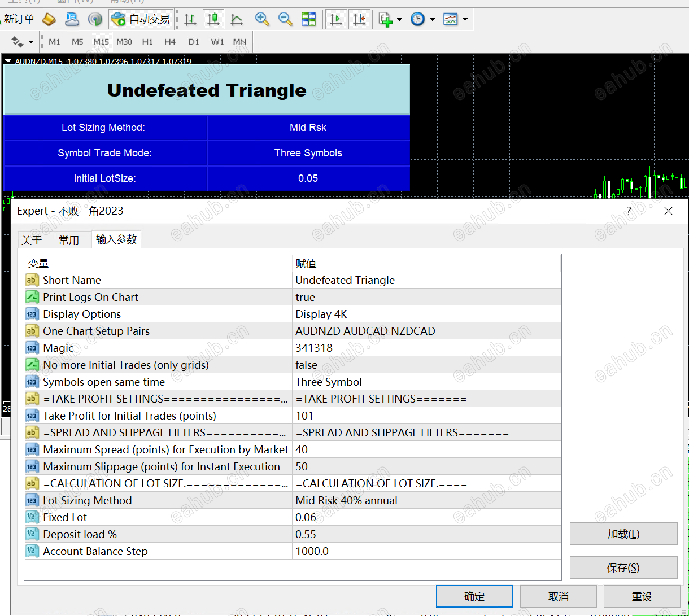Click the tile windows icon

(x=309, y=19)
